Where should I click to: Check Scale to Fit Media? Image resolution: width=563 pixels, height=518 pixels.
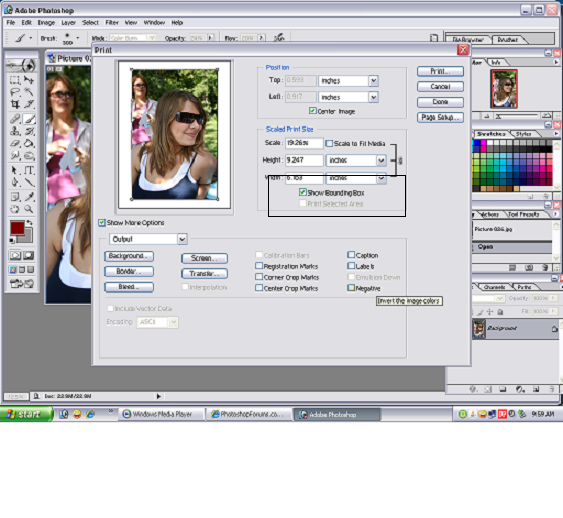329,143
